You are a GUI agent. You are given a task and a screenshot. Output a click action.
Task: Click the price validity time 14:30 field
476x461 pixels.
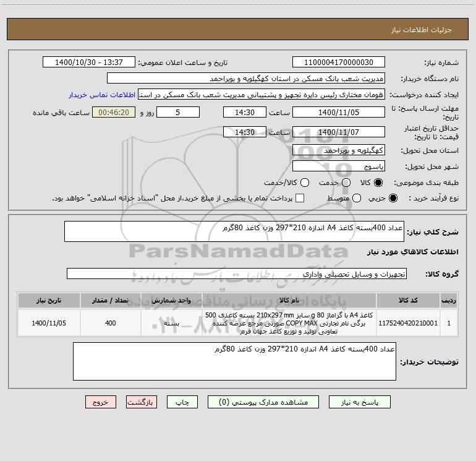click(245, 132)
